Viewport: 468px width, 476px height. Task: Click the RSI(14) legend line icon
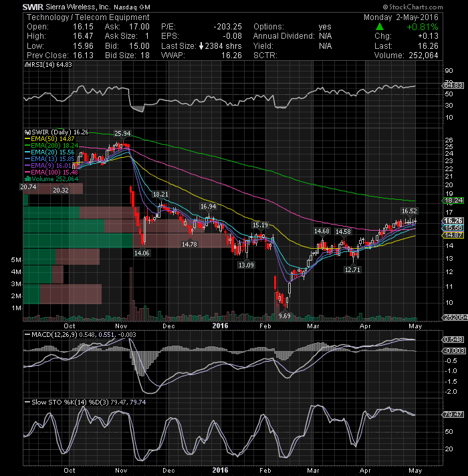[27, 65]
